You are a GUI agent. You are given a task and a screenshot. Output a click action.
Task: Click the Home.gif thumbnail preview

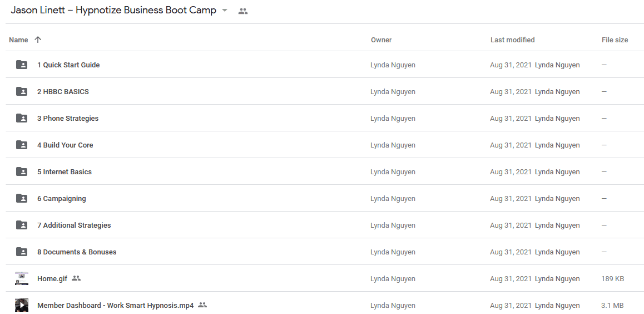(22, 278)
